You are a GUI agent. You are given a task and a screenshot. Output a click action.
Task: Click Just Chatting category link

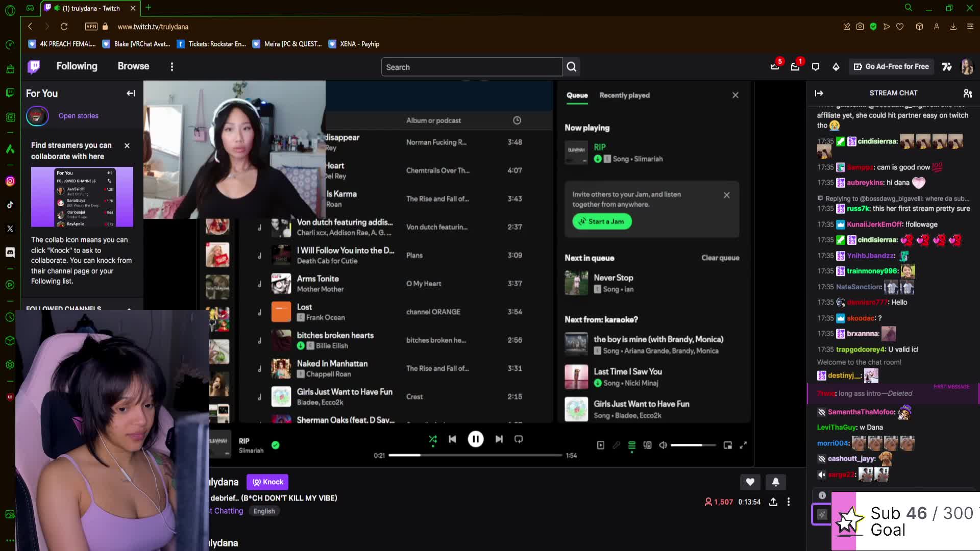point(227,511)
